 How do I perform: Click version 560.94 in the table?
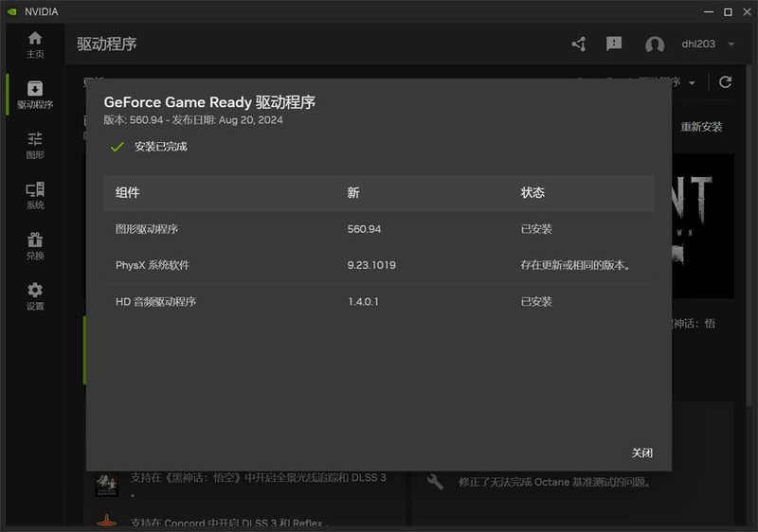click(364, 229)
